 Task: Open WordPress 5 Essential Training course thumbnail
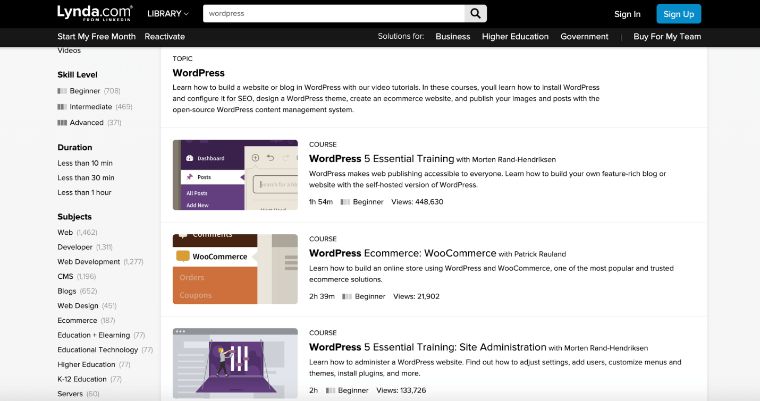235,174
